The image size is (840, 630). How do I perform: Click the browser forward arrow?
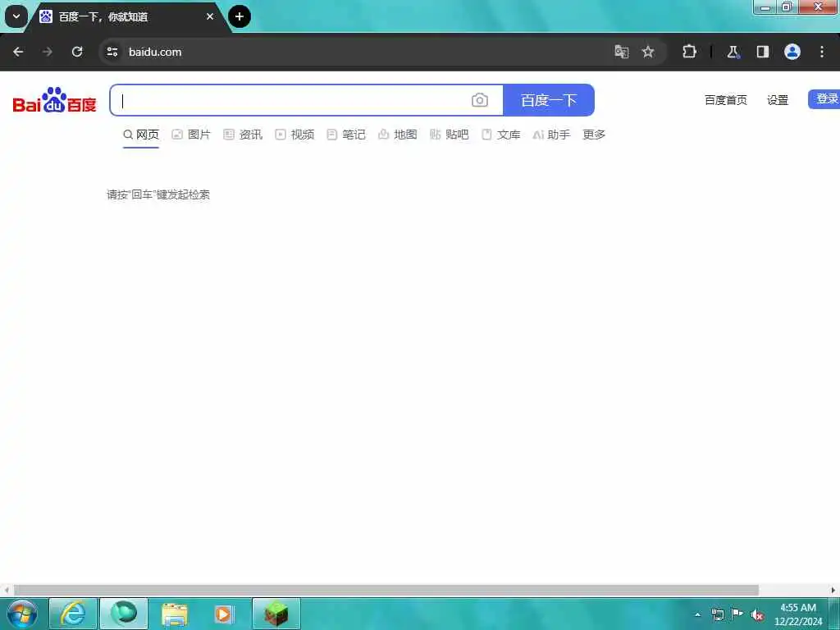(48, 52)
